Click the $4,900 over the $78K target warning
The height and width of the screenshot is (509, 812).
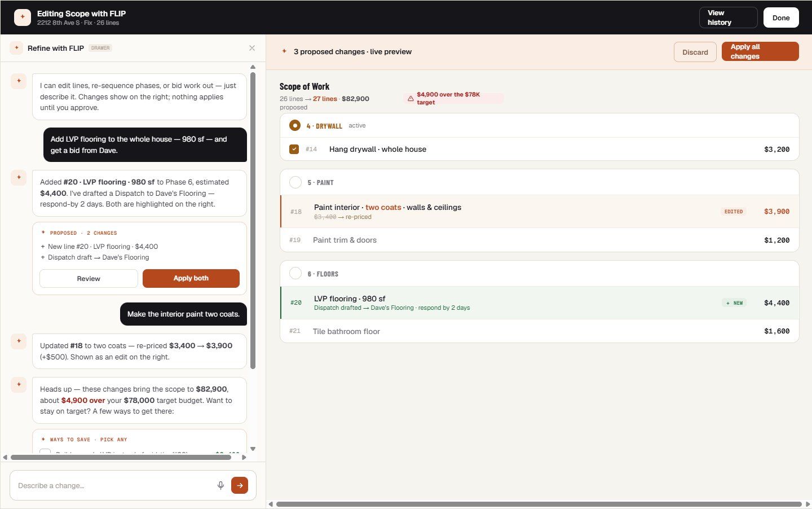[453, 98]
